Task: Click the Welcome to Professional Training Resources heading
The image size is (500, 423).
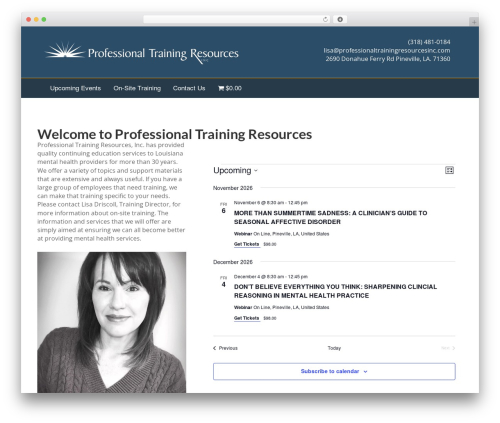Action: click(175, 134)
